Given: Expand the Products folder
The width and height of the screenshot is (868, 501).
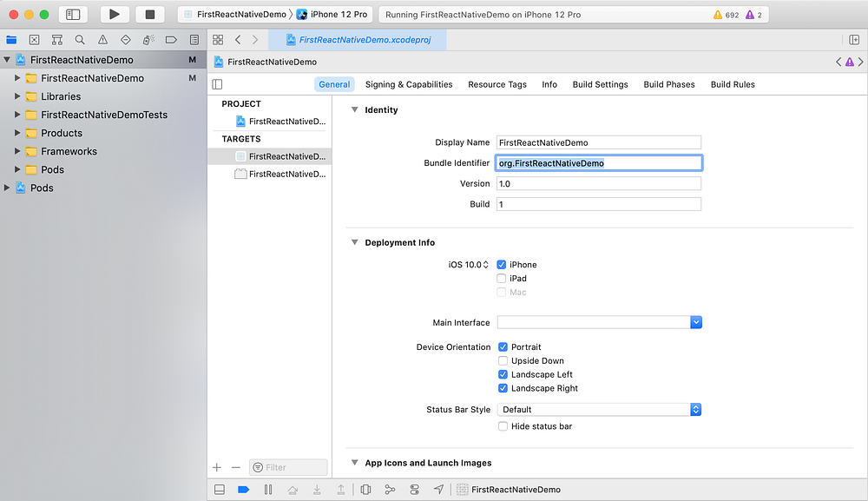Looking at the screenshot, I should click(17, 133).
